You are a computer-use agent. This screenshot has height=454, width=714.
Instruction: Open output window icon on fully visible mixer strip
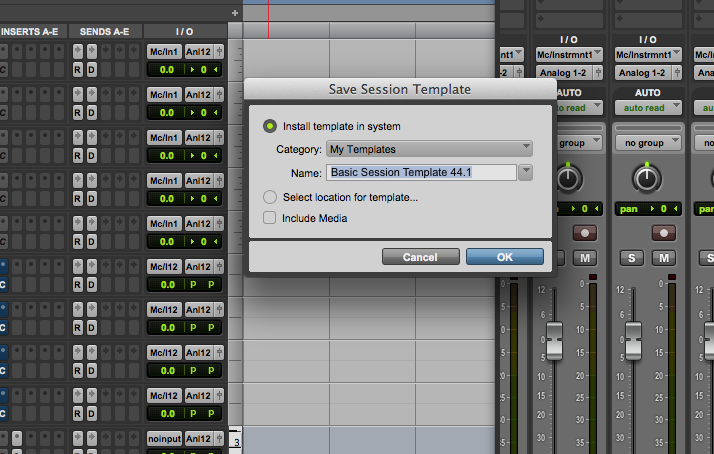point(677,72)
